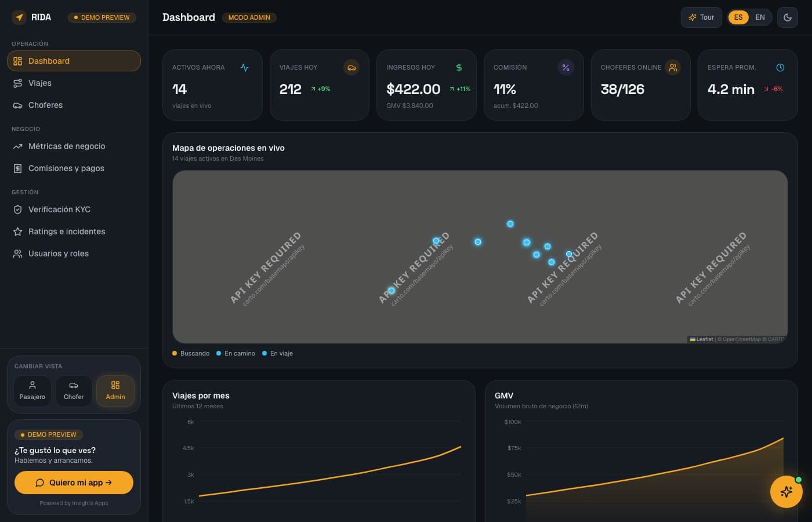Switch language to EN
Screen dimensions: 812x522
[x=760, y=17]
